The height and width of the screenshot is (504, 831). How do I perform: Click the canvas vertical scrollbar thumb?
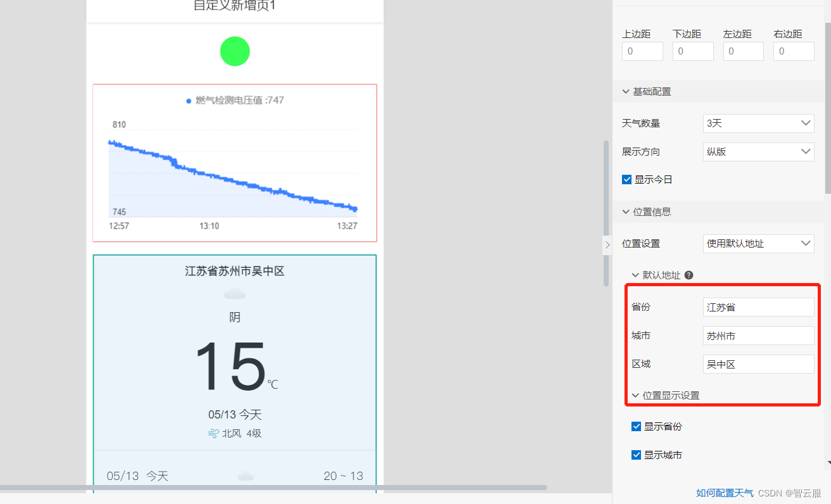point(606,213)
